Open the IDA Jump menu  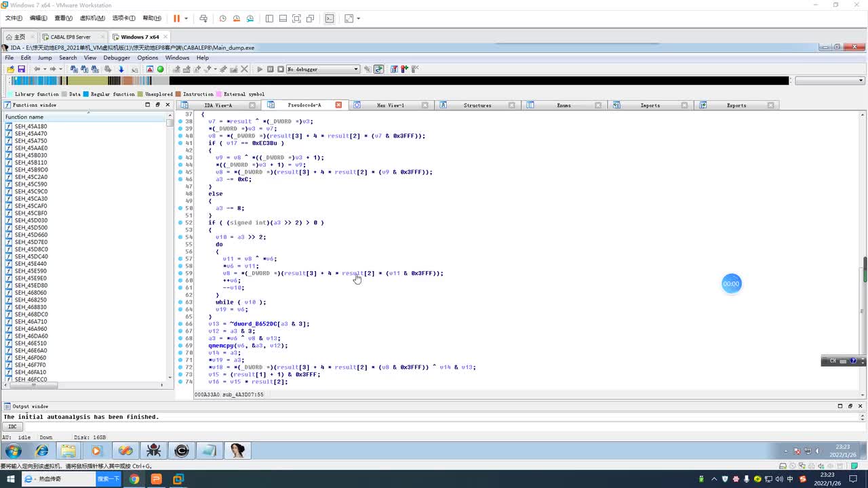45,58
